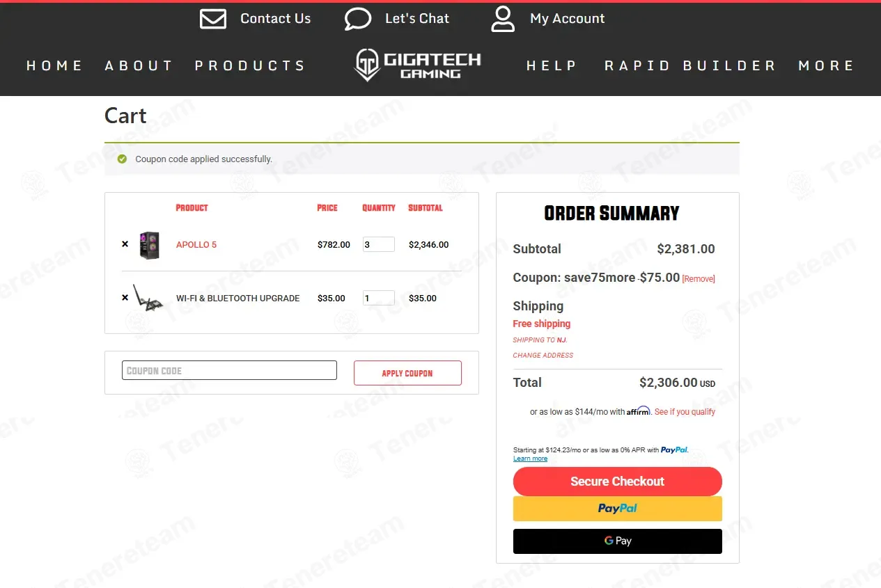Click the Let's Chat speech bubble icon
The image size is (881, 588).
358,19
